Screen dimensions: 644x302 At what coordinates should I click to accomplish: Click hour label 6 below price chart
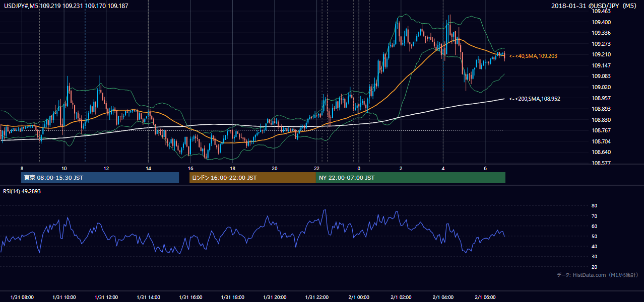tap(485, 168)
